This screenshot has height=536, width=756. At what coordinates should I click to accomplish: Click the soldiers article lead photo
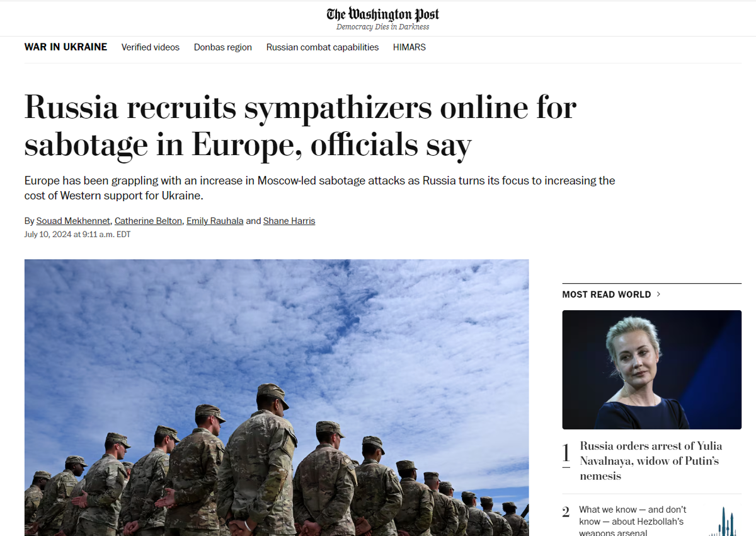(277, 397)
